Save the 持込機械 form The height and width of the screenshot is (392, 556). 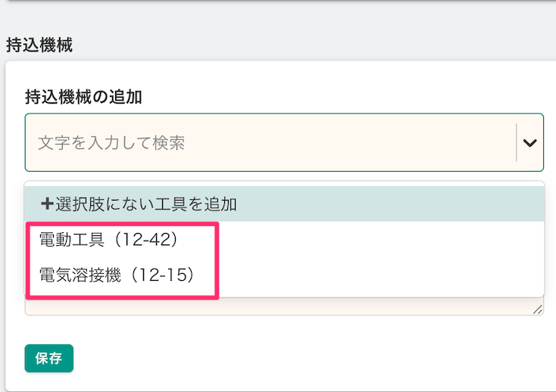point(48,359)
